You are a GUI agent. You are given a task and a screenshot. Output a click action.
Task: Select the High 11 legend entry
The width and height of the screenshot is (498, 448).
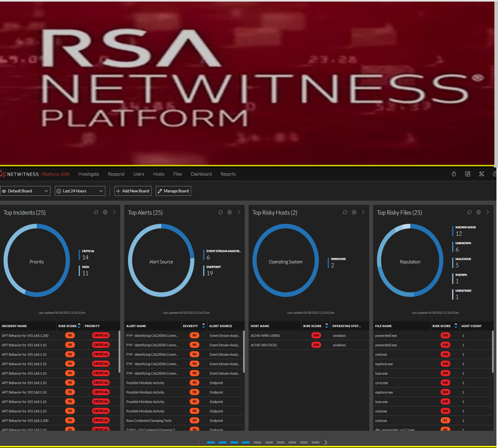[84, 271]
